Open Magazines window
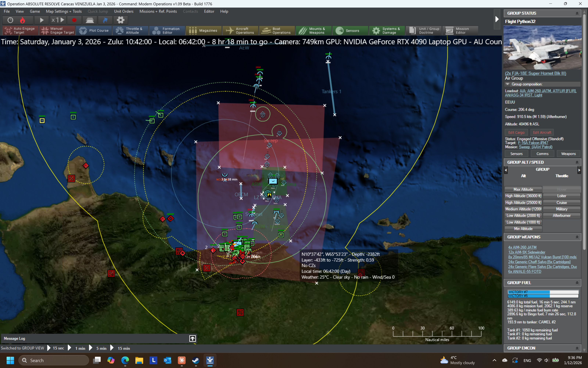 click(x=204, y=31)
